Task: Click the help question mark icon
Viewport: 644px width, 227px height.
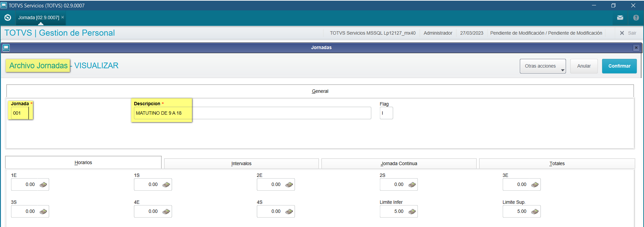Action: (x=636, y=18)
